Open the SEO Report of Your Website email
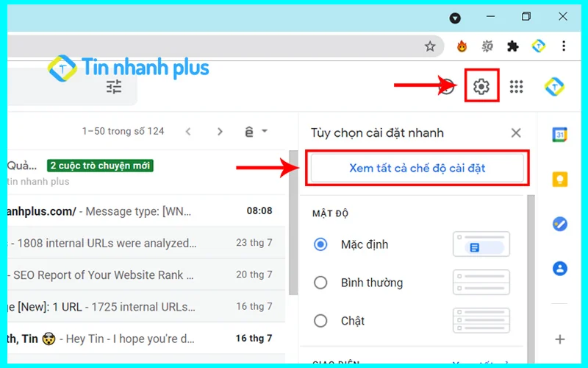The height and width of the screenshot is (368, 588). (146, 275)
